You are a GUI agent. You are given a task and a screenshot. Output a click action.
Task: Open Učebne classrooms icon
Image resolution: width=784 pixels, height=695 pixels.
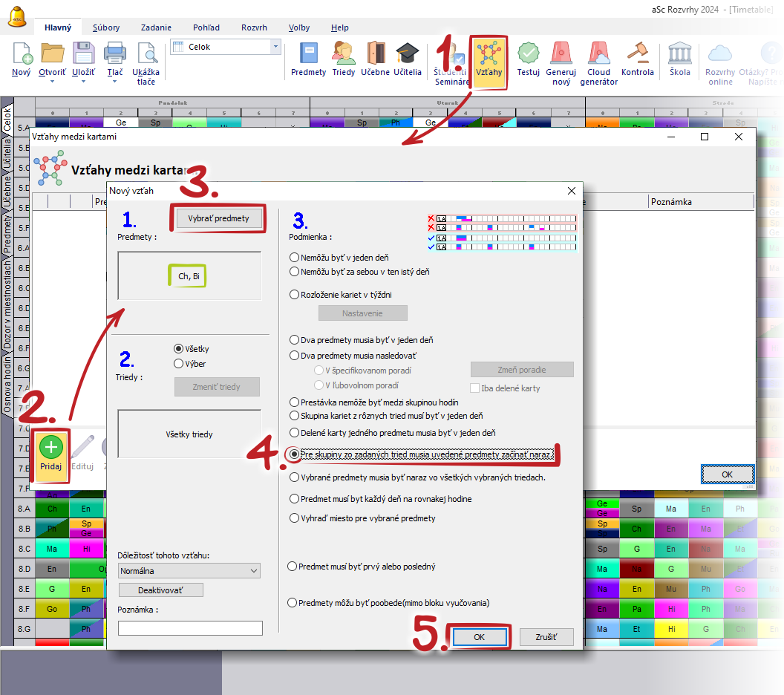pyautogui.click(x=376, y=53)
